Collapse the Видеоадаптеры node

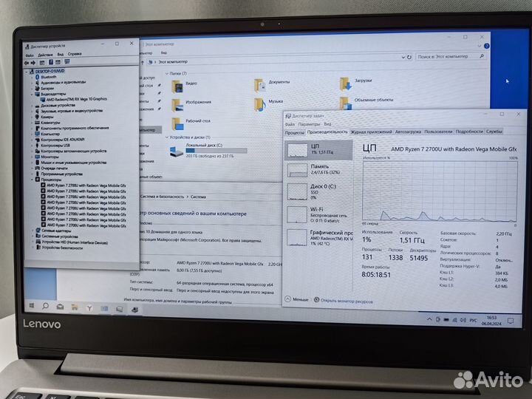(x=33, y=94)
